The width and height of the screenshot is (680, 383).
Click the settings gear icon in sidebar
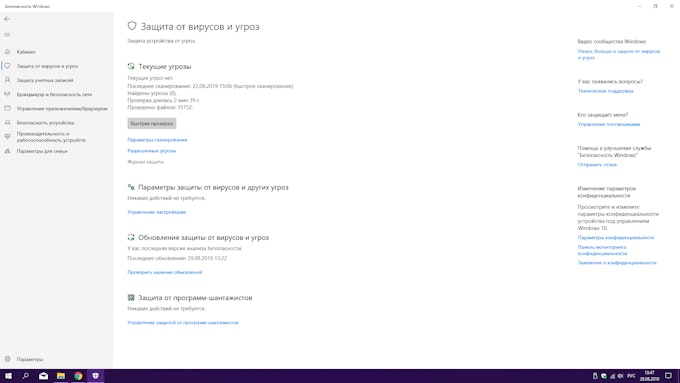pyautogui.click(x=7, y=359)
